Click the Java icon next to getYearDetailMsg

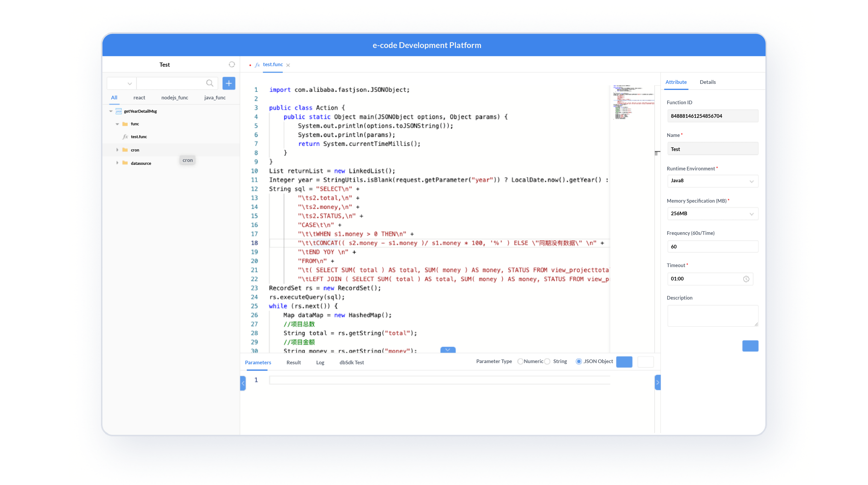click(119, 111)
